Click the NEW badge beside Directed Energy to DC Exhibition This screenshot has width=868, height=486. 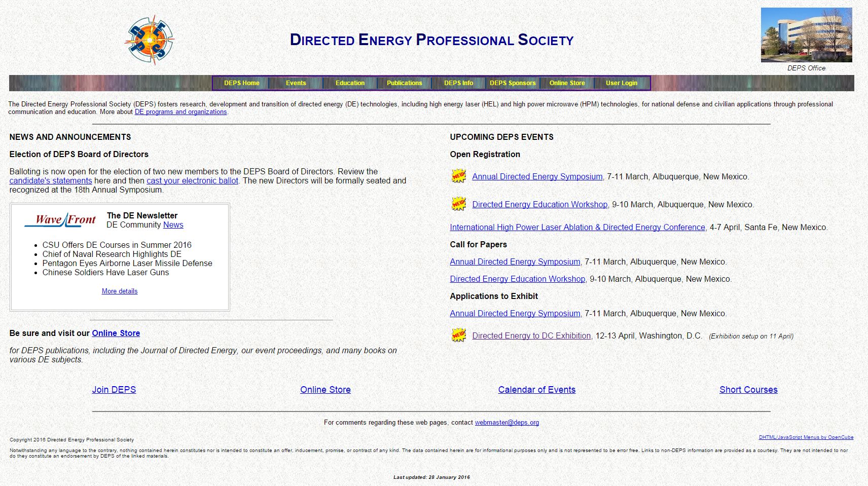pos(459,335)
